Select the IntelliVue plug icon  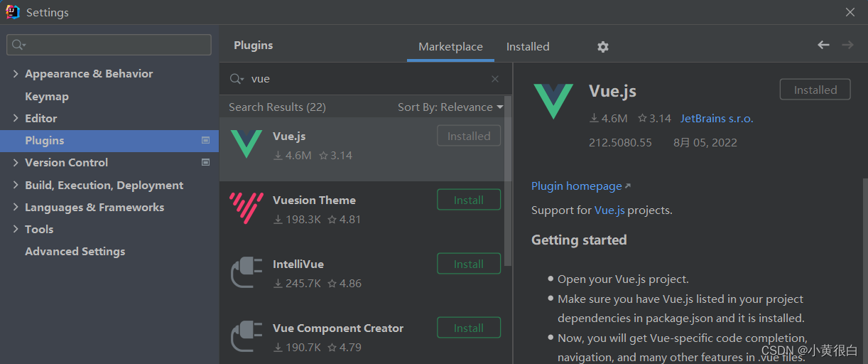pyautogui.click(x=246, y=272)
